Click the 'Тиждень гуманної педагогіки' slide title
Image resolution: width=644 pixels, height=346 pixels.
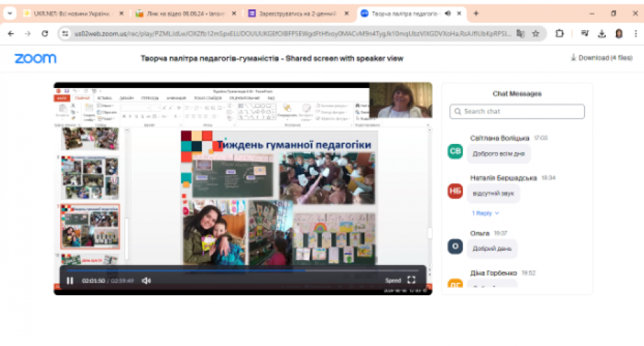click(294, 145)
